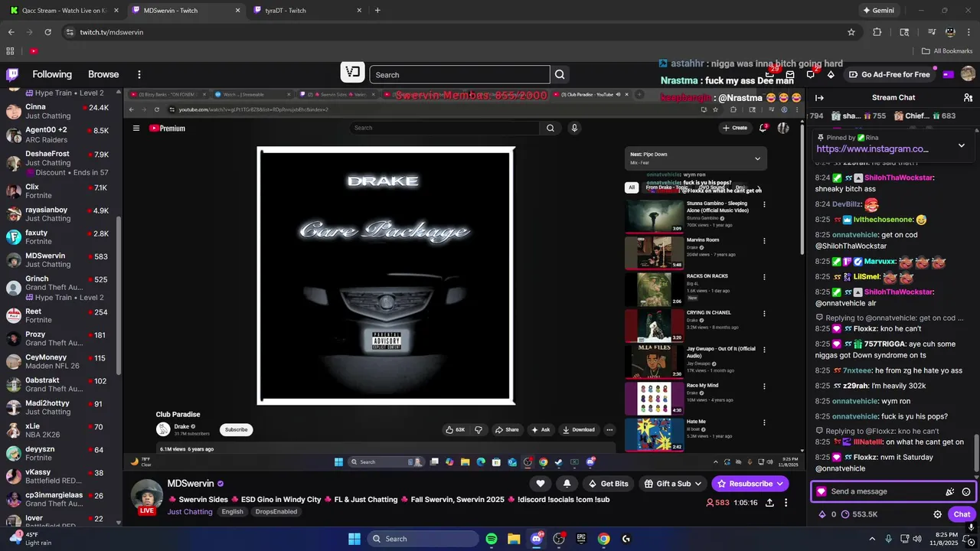
Task: Open the chat community users list icon
Action: (968, 97)
